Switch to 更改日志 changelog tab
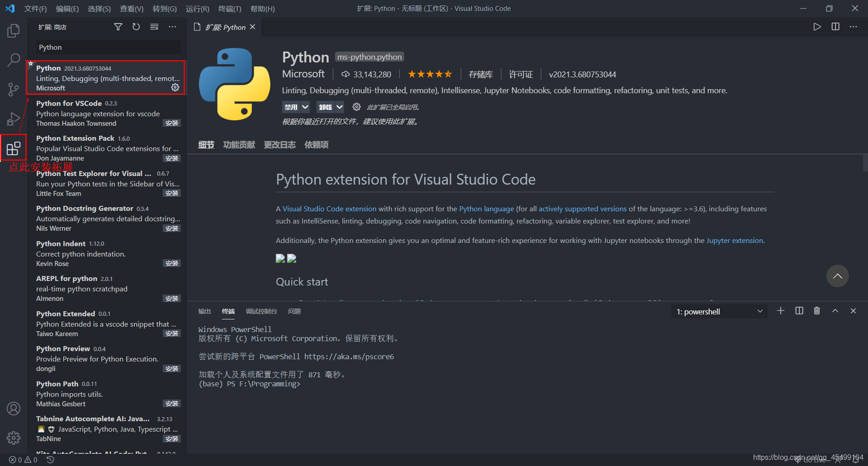The image size is (868, 466). [x=280, y=145]
